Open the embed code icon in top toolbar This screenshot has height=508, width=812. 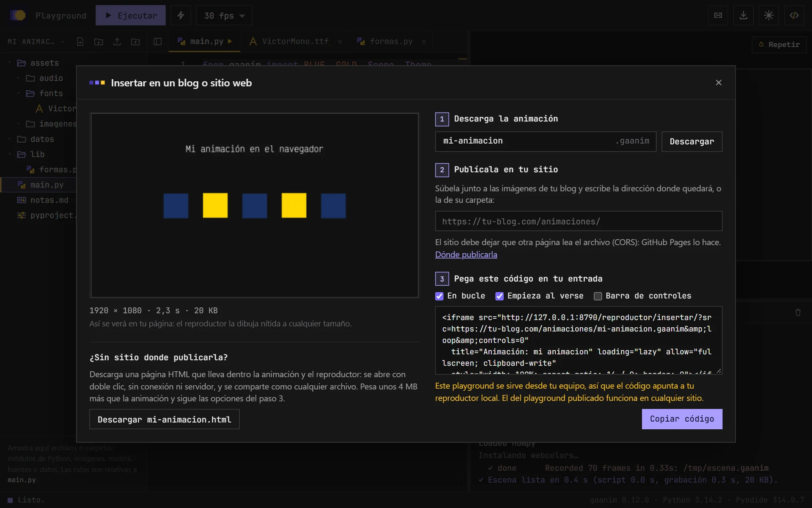(x=794, y=16)
